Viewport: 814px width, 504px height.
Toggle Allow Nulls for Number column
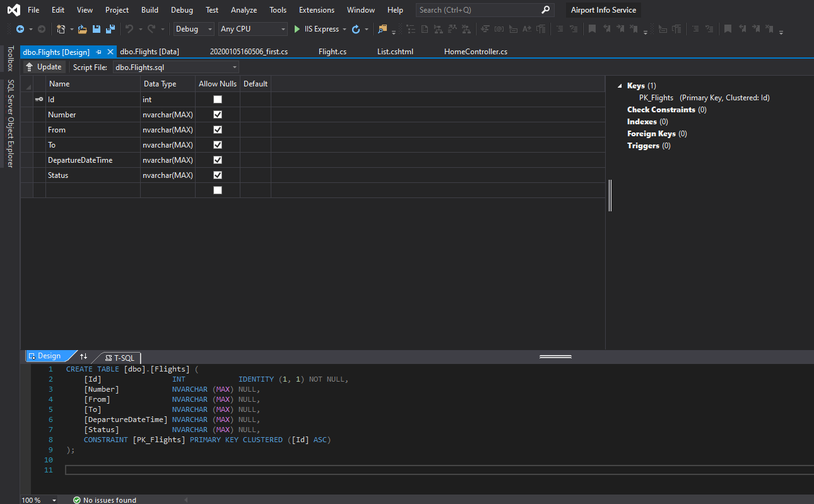pyautogui.click(x=218, y=115)
